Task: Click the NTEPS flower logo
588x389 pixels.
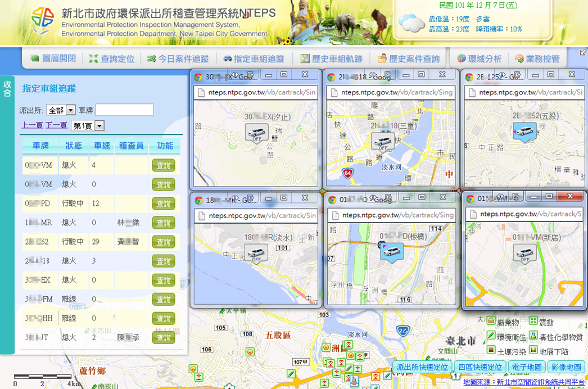Action: [42, 20]
